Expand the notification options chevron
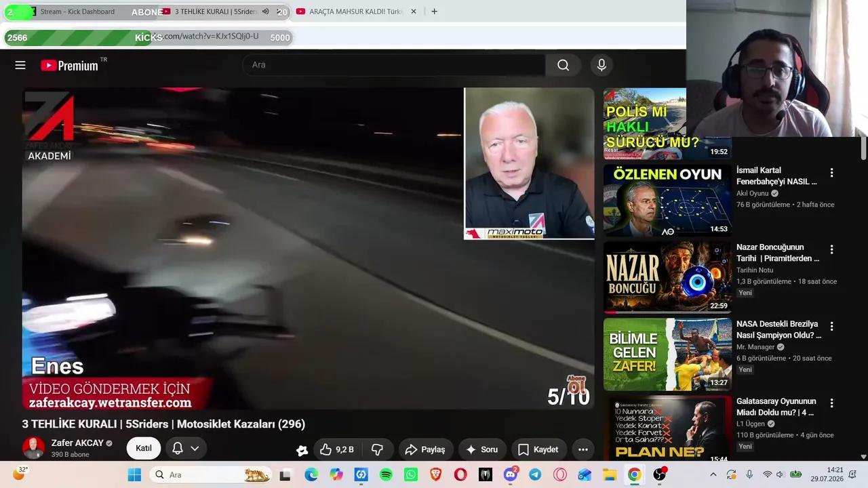The width and height of the screenshot is (868, 488). pyautogui.click(x=195, y=449)
